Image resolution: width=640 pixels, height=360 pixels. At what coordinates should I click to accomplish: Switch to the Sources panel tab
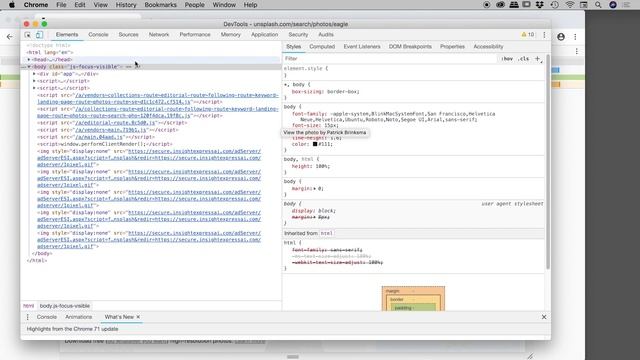(x=128, y=35)
